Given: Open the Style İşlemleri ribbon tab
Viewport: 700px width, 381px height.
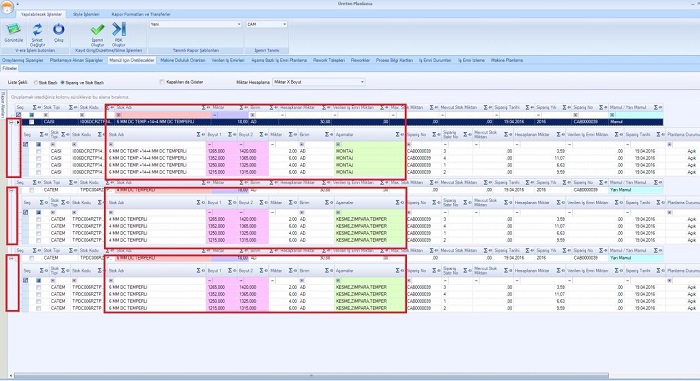Looking at the screenshot, I should click(x=86, y=14).
